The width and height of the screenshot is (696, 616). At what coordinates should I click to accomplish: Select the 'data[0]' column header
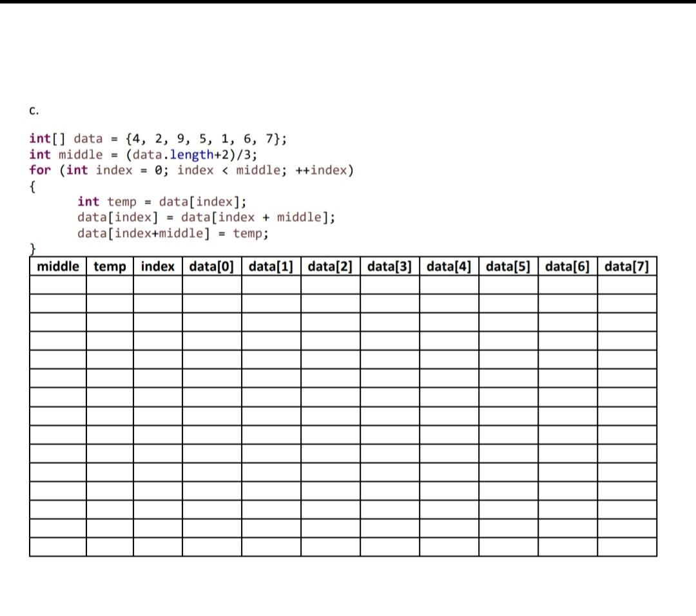tap(211, 266)
